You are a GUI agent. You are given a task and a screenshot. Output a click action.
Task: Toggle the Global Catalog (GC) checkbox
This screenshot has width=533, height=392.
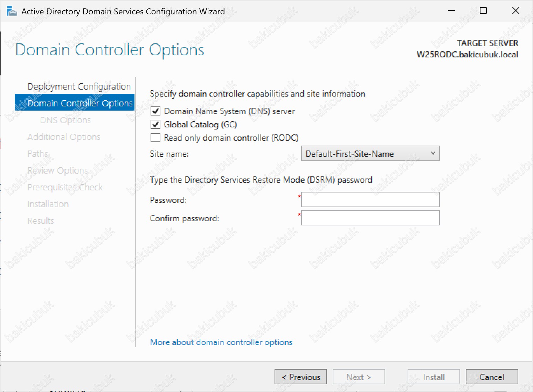pos(155,125)
